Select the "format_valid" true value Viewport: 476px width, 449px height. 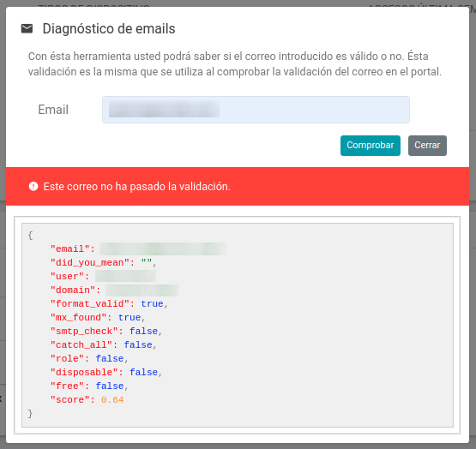152,304
